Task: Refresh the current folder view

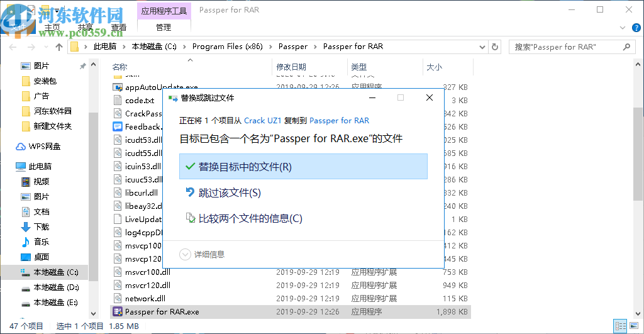Action: (x=495, y=47)
